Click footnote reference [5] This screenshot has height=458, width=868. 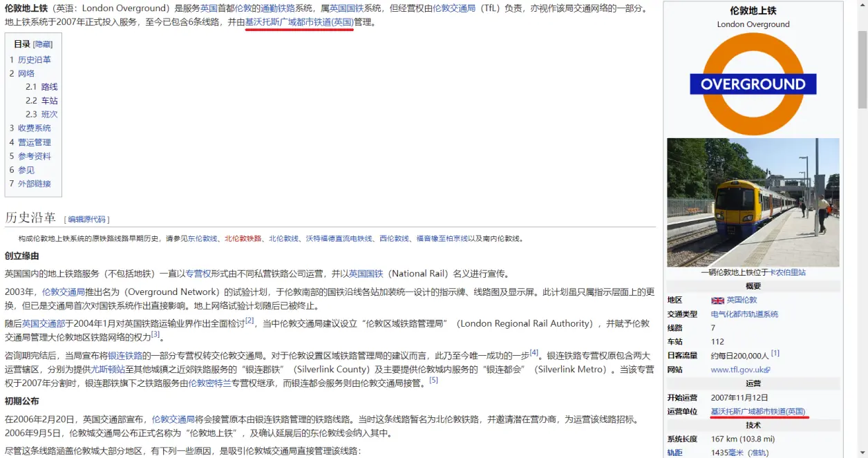pos(433,380)
